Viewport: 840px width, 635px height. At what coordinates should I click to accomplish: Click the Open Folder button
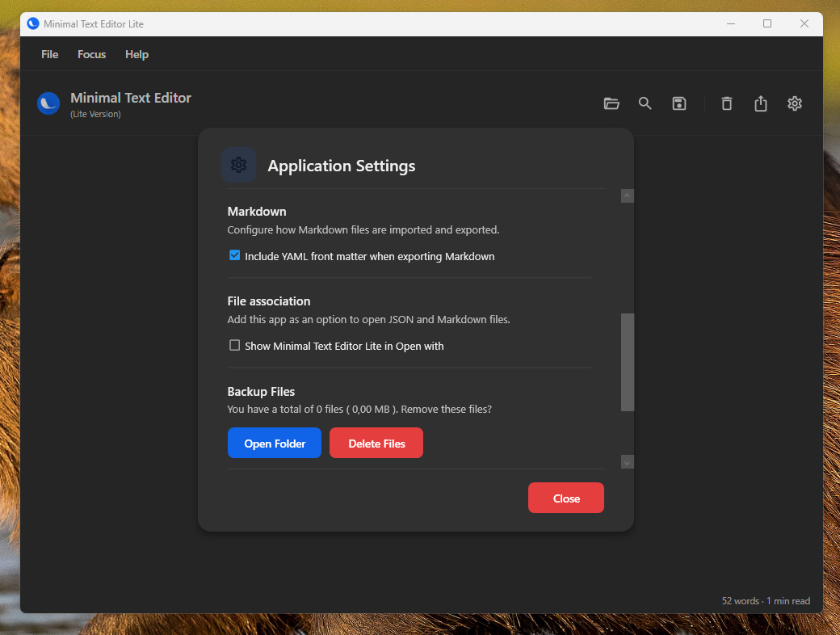pyautogui.click(x=275, y=443)
